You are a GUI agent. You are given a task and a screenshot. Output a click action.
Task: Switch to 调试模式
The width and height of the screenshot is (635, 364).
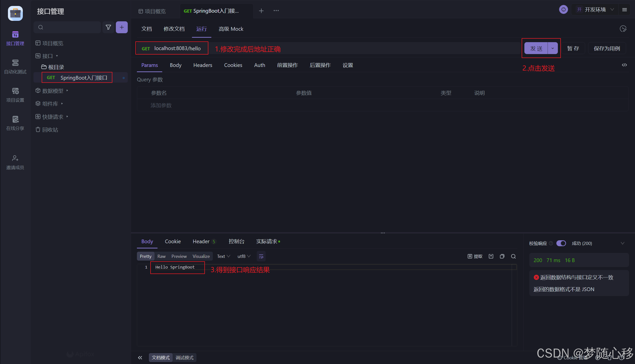click(184, 358)
